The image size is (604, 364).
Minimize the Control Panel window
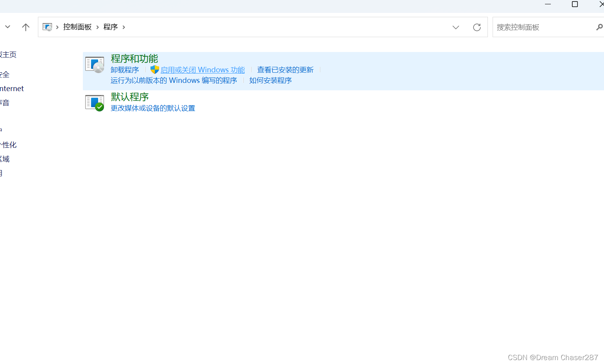[548, 4]
